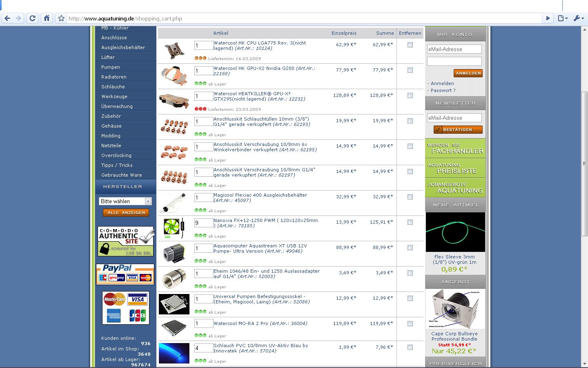Screen dimensions: 588x368
Task: Open Radiatoren category in sidebar
Action: coord(114,77)
